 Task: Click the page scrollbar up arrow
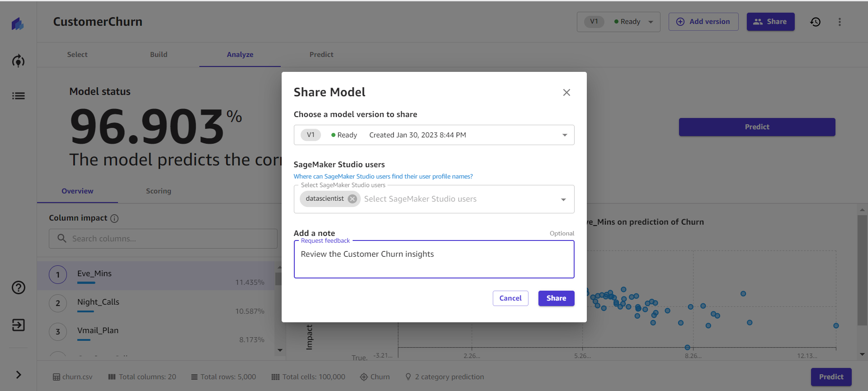862,210
